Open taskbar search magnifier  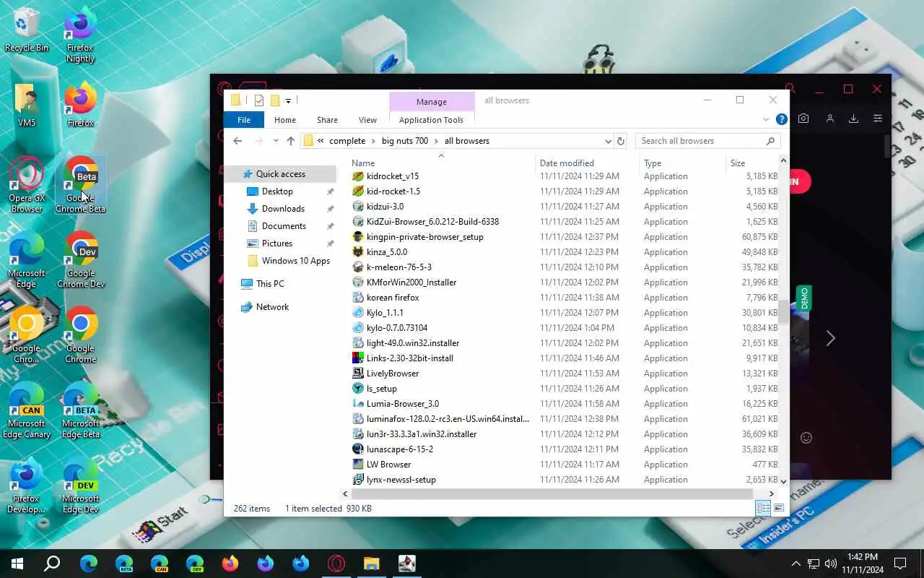52,564
